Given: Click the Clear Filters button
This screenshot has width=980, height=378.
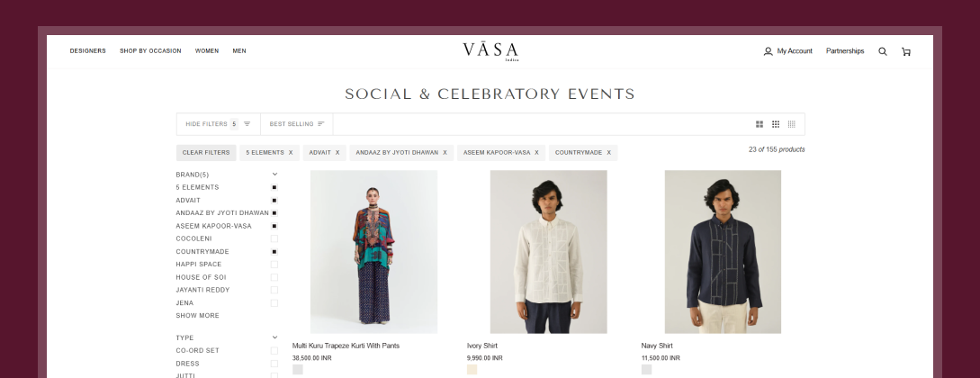Looking at the screenshot, I should point(206,153).
